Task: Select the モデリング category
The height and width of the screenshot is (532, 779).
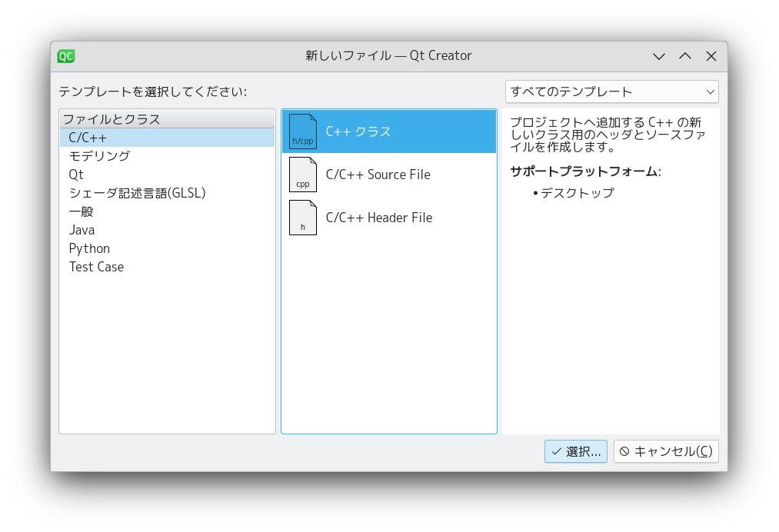Action: pyautogui.click(x=167, y=156)
